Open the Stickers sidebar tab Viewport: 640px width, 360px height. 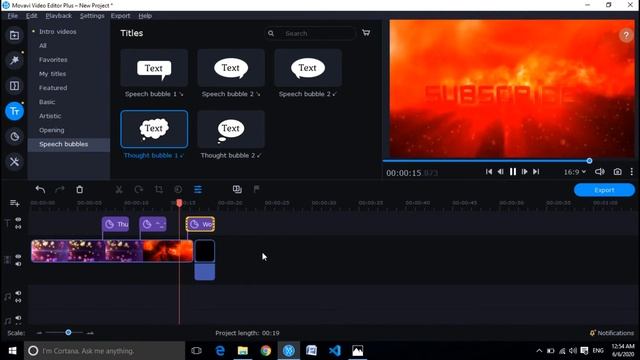coord(14,136)
